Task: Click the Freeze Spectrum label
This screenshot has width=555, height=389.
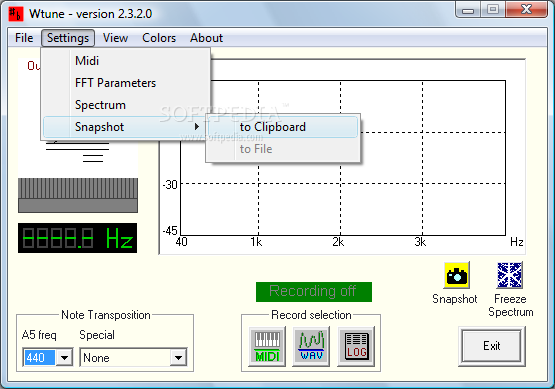Action: [x=510, y=305]
